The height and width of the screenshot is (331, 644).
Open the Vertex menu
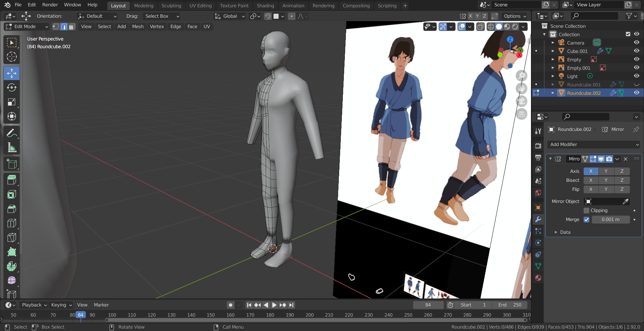click(157, 26)
